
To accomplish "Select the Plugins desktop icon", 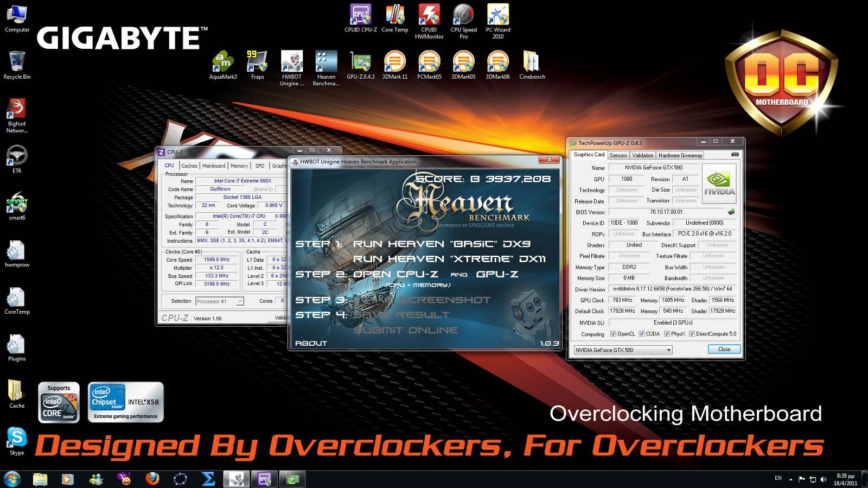I will click(x=17, y=347).
